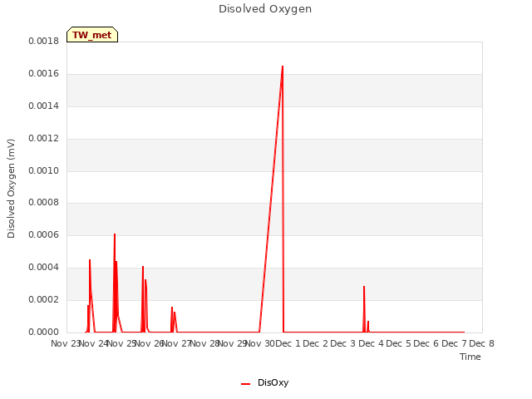Click the Dec 4 x-axis date label

coord(371,343)
